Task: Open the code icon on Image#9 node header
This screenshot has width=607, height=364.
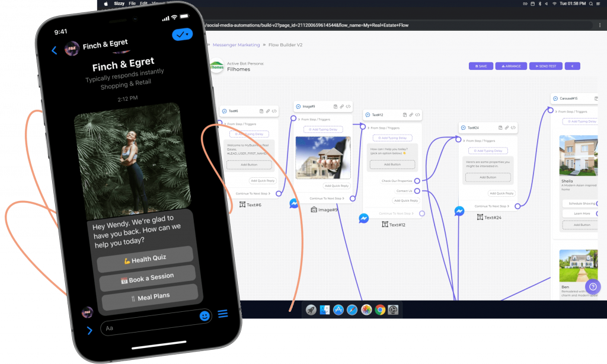Action: point(348,107)
